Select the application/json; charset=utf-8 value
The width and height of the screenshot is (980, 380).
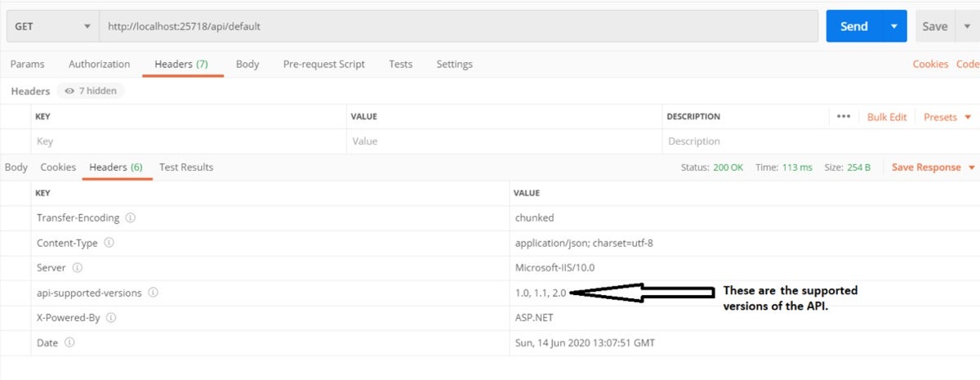point(585,243)
